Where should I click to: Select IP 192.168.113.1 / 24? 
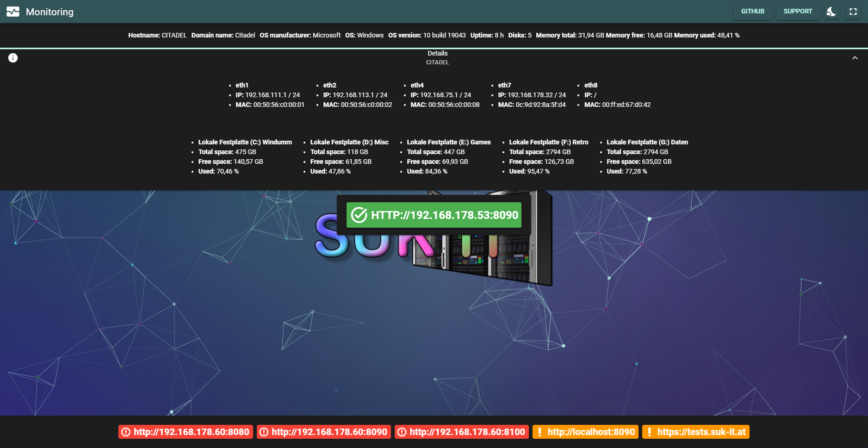(355, 95)
